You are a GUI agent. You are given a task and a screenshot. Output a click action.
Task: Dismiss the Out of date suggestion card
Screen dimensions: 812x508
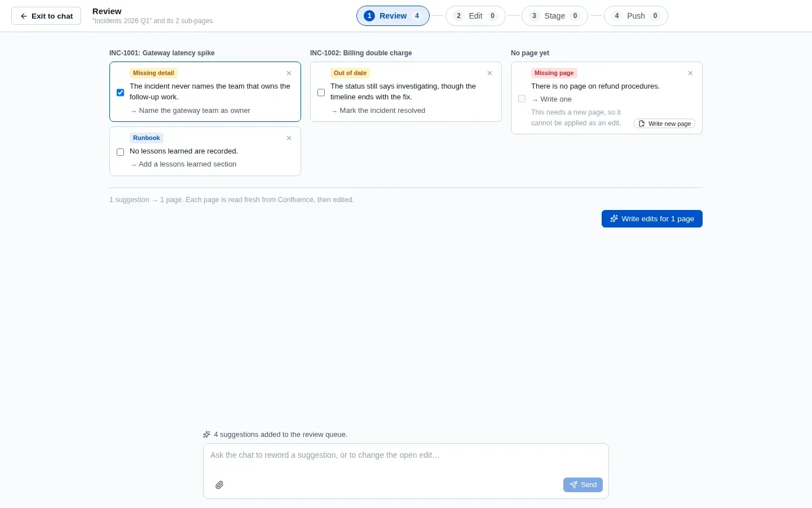[x=489, y=73]
